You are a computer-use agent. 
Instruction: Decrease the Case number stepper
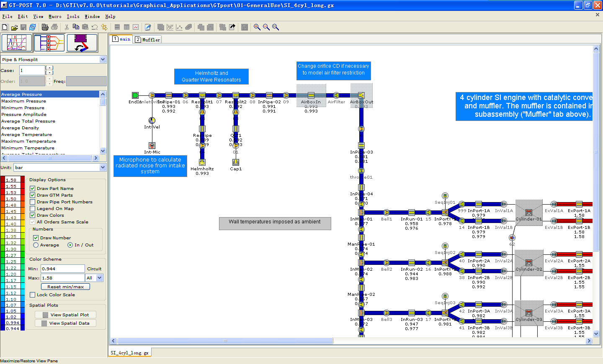click(x=49, y=73)
